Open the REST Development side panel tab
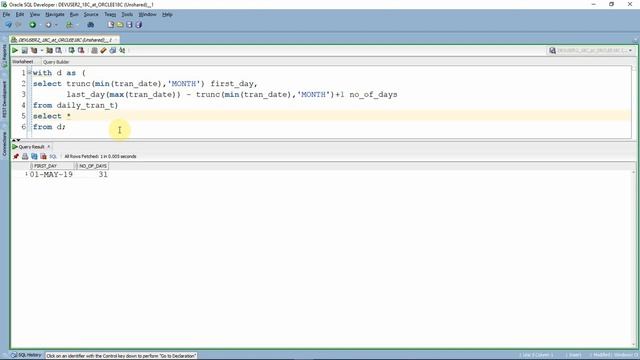 (4, 100)
